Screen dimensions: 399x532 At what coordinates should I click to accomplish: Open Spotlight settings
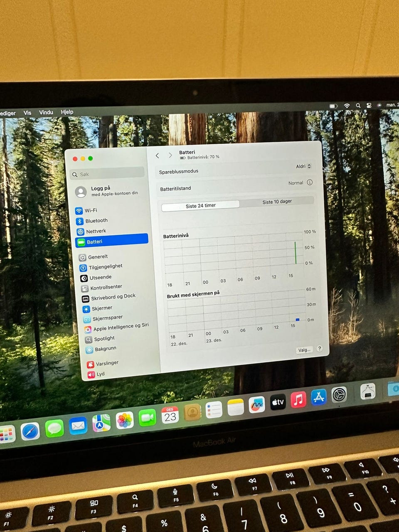coord(100,339)
